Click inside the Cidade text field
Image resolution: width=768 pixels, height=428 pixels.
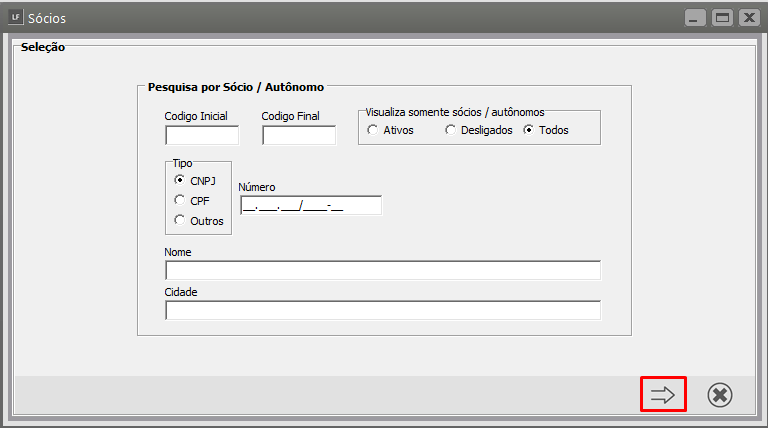coord(382,310)
